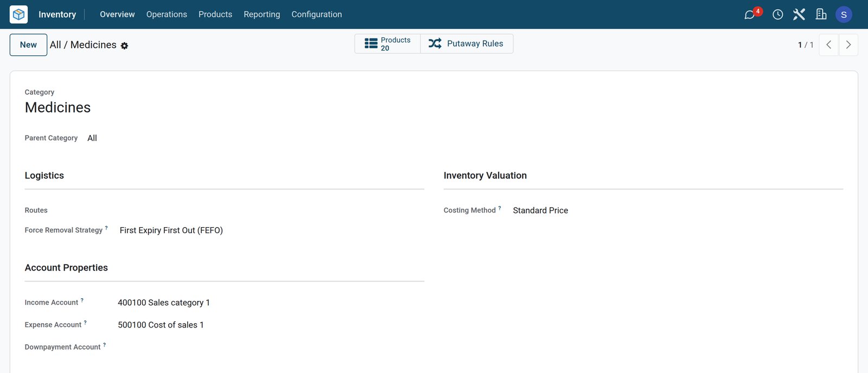Open the user avatar S menu
The height and width of the screenshot is (373, 868).
point(844,15)
